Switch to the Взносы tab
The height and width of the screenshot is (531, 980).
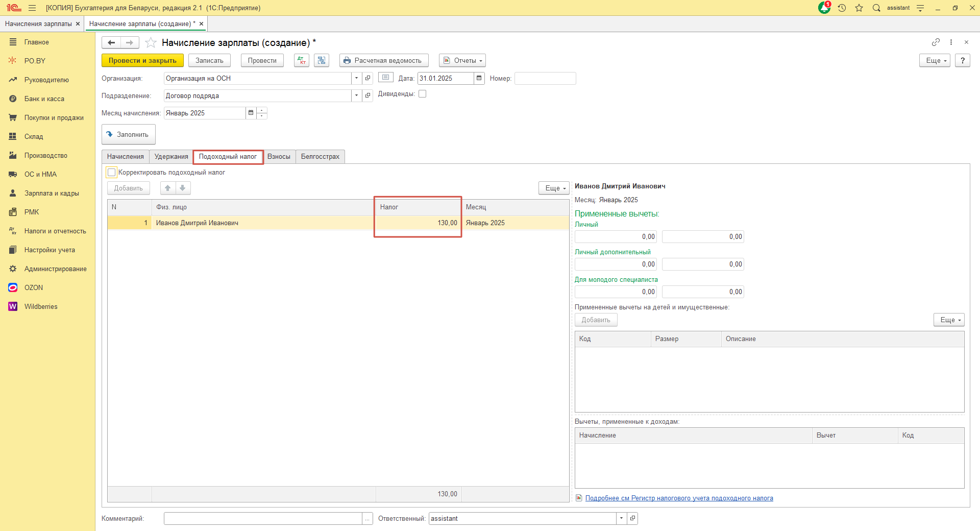(x=279, y=157)
